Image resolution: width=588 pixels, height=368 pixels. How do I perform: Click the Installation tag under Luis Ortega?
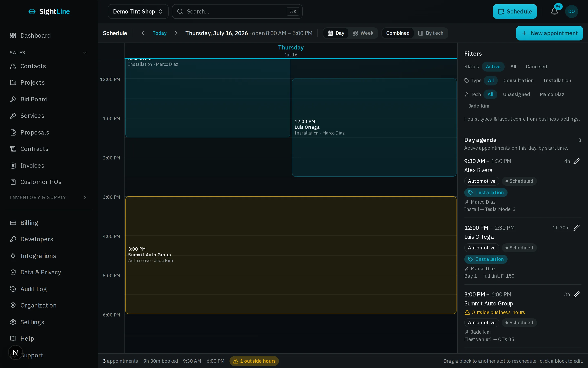pyautogui.click(x=486, y=259)
